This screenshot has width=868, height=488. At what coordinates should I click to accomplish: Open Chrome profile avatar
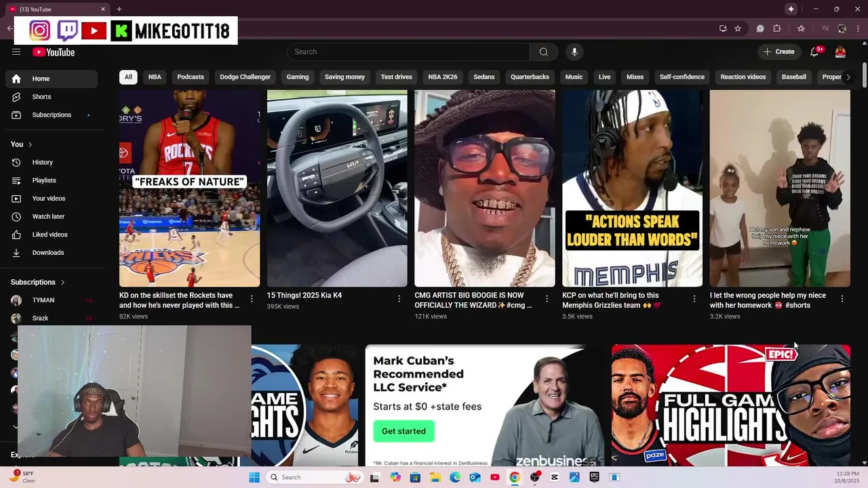coord(842,28)
